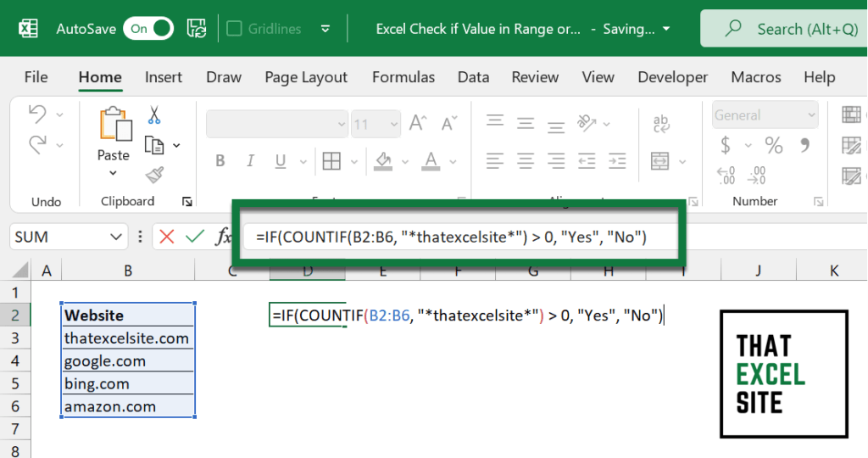This screenshot has width=868, height=458.
Task: Toggle Italic formatting
Action: click(x=250, y=160)
